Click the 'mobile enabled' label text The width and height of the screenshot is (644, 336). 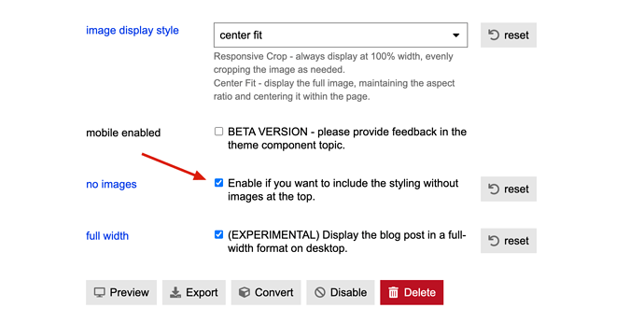(x=123, y=133)
